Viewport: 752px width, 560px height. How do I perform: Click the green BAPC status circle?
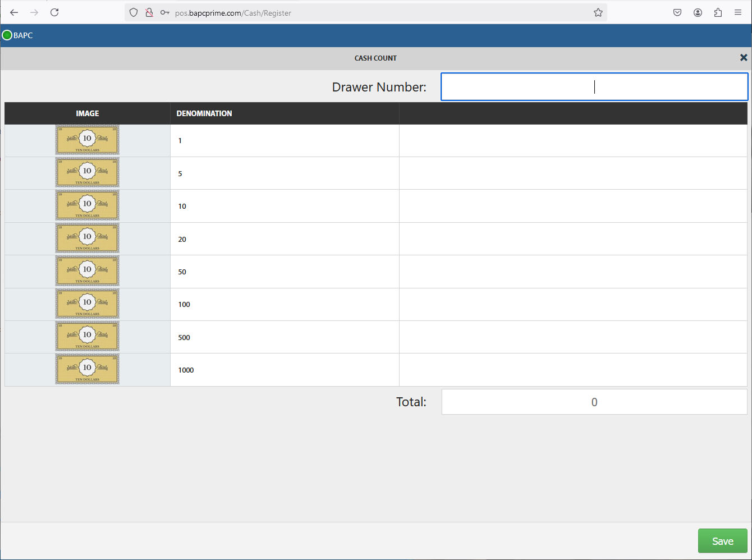7,35
